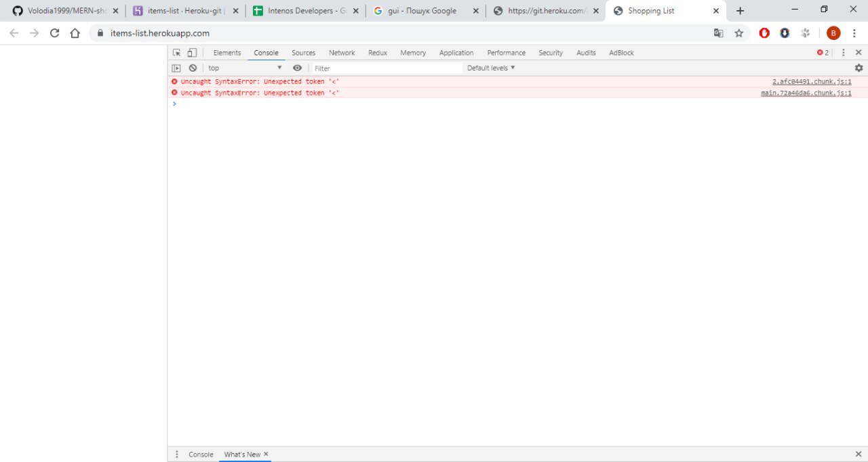Open console settings gear icon
The image size is (868, 462).
[859, 68]
